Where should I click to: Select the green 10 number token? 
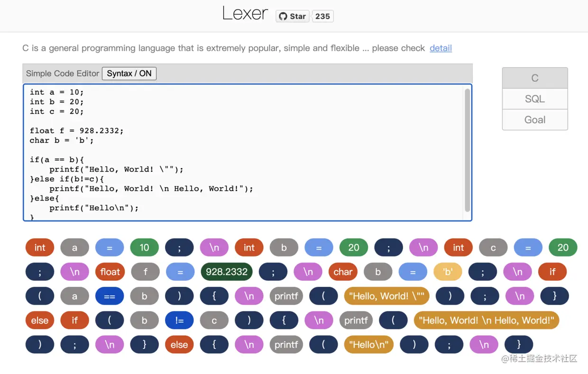144,247
